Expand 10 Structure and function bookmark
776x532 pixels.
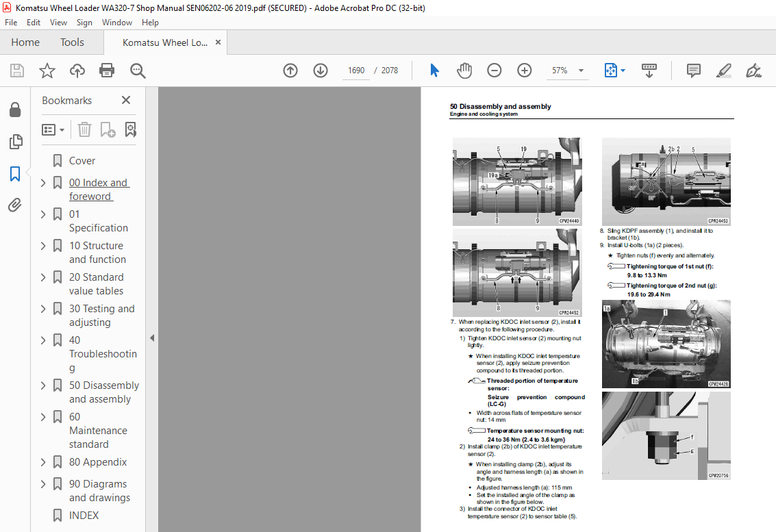43,246
